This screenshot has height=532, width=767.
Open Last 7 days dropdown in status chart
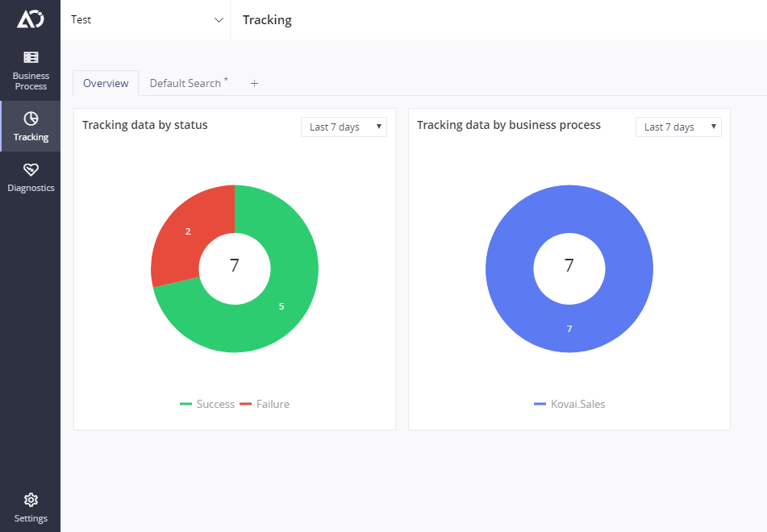344,127
